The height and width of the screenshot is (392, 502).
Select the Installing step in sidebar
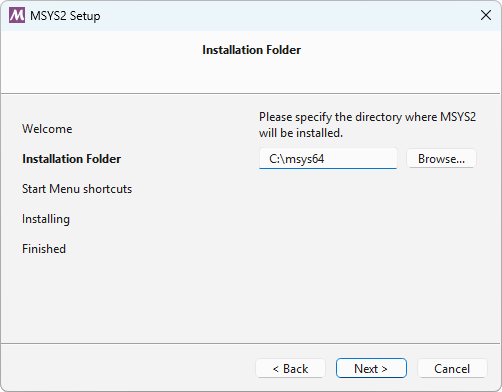[46, 219]
